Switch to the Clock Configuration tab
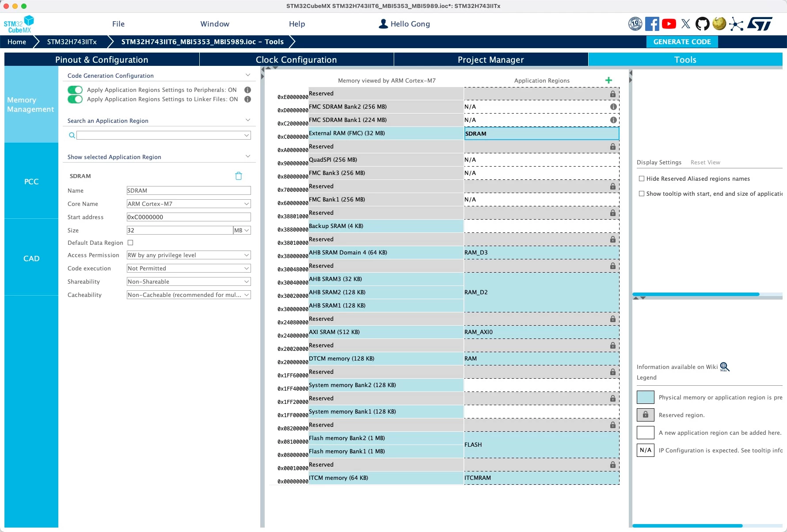This screenshot has height=532, width=787. (296, 60)
